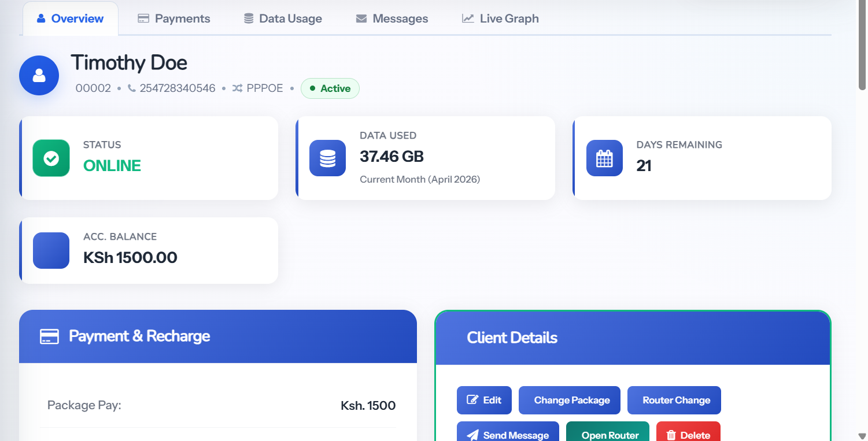Screen dimensions: 868x441
Task: Open the Data Usage tab
Action: 283,18
